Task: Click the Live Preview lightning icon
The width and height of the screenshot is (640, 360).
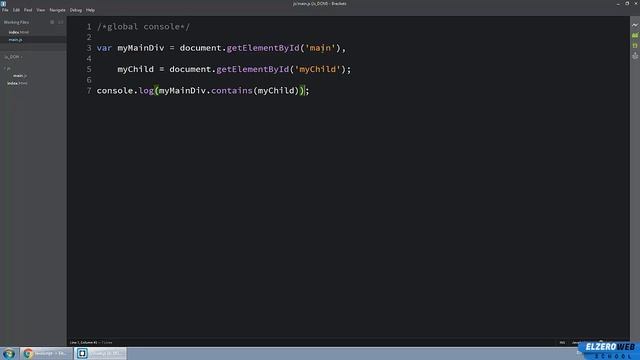Action: (635, 25)
